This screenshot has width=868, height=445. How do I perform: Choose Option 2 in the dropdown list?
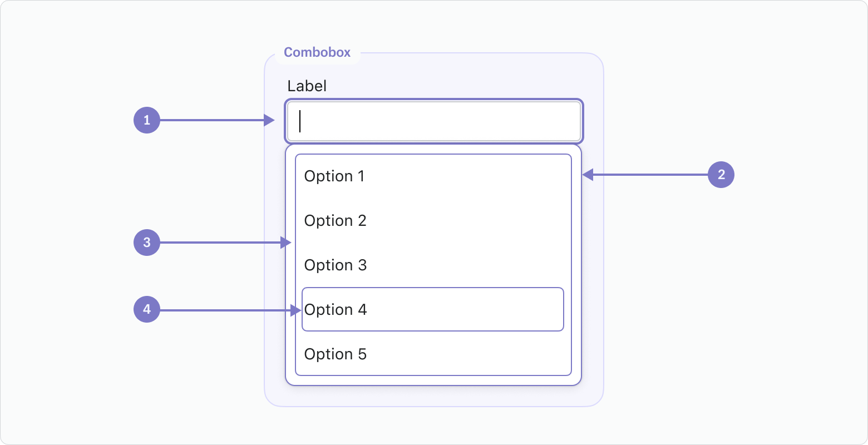336,221
